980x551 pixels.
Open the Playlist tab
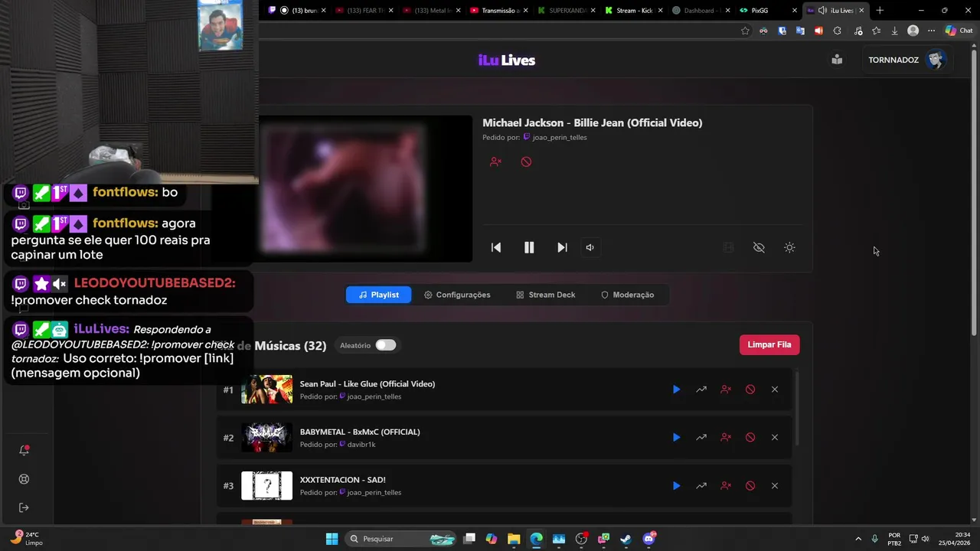pos(378,295)
